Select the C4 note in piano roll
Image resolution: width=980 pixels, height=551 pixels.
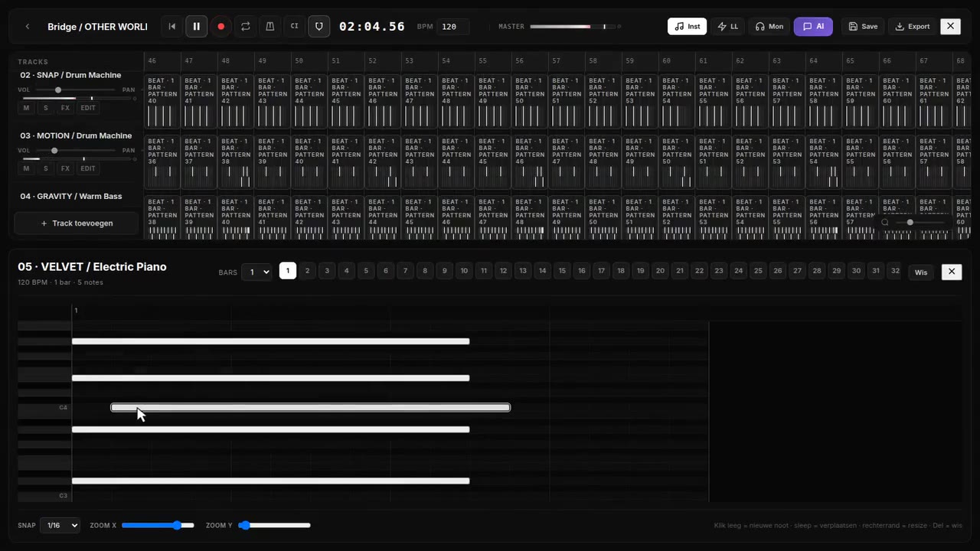310,407
